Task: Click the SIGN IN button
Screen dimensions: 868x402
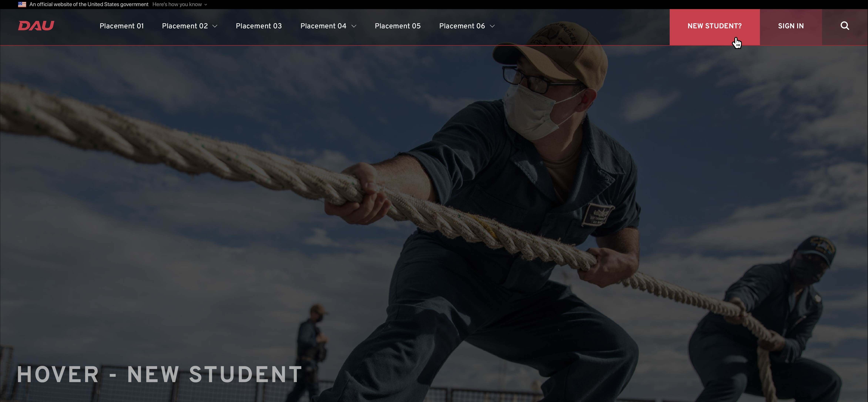Action: [x=791, y=27]
